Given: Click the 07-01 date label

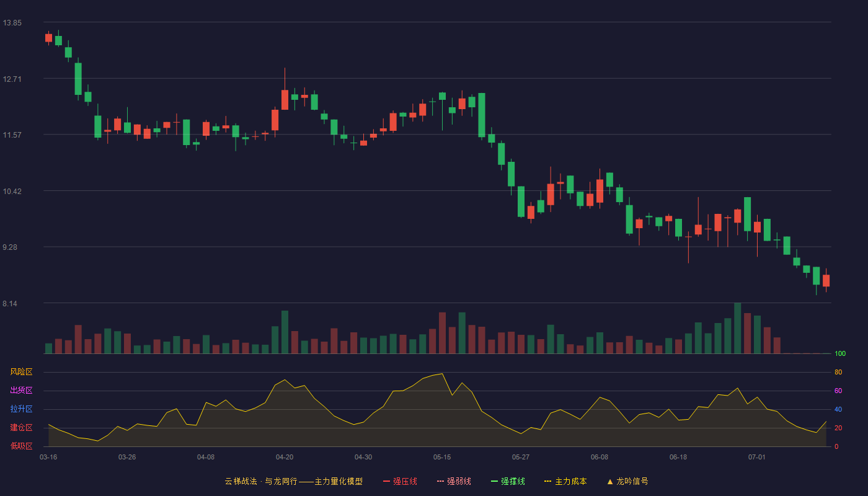Looking at the screenshot, I should [x=757, y=457].
